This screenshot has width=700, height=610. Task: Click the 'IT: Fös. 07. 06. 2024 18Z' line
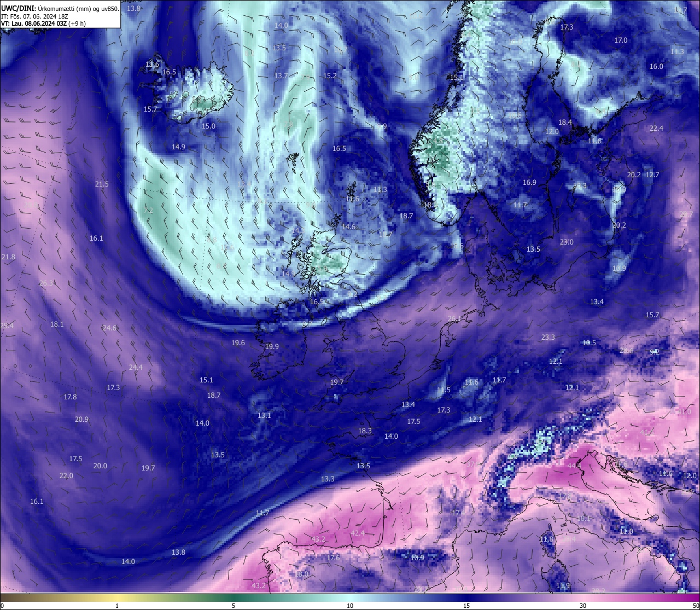click(34, 16)
